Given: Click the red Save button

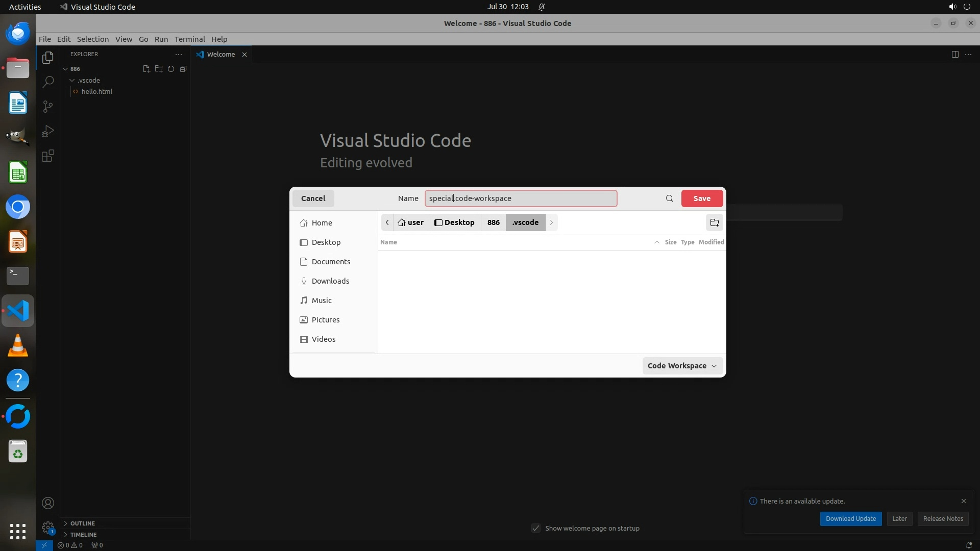Looking at the screenshot, I should click(701, 198).
